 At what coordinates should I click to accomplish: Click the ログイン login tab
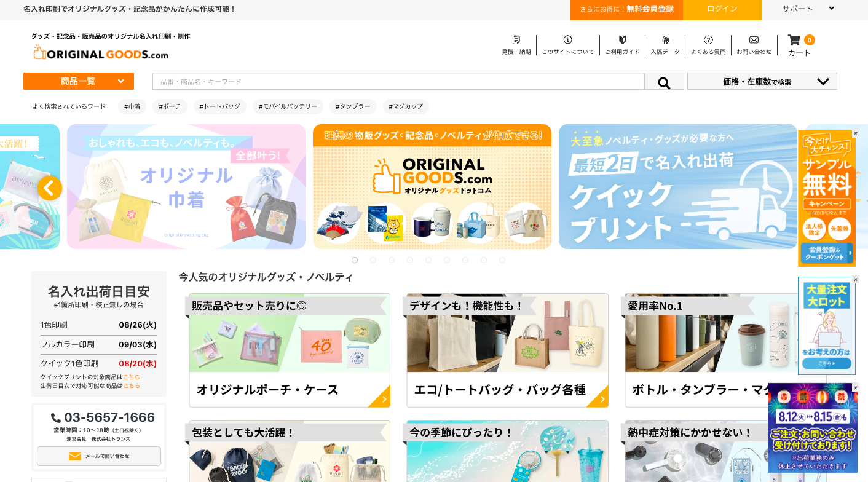pos(722,10)
